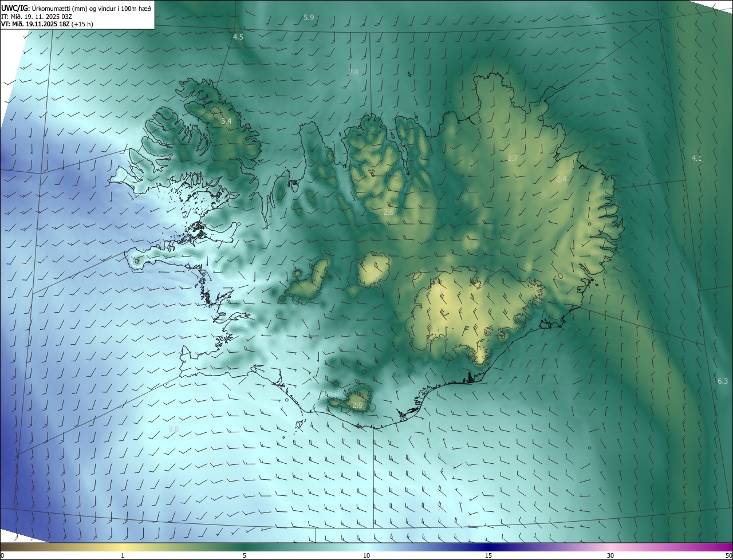Click the 7.4 value label on the map
This screenshot has height=560, width=733.
pos(353,72)
